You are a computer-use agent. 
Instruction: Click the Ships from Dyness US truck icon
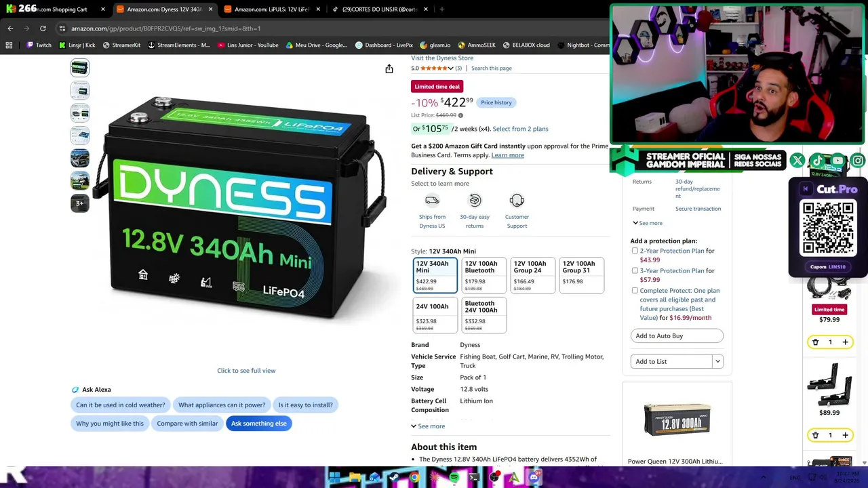(x=432, y=201)
